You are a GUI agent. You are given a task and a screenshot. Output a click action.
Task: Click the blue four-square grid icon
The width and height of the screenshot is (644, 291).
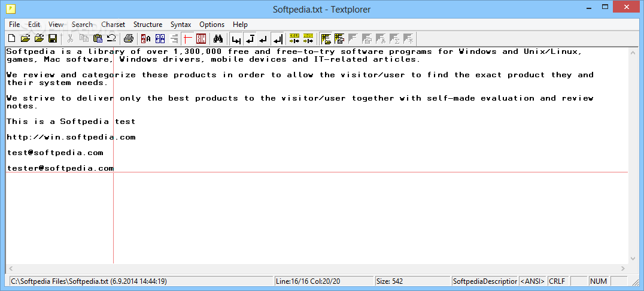tap(160, 39)
